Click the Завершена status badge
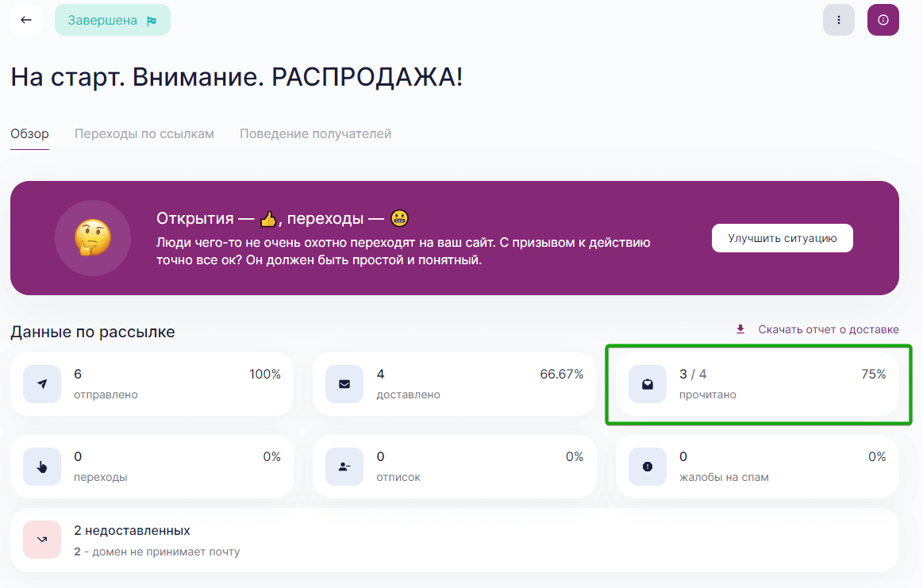 pos(112,19)
